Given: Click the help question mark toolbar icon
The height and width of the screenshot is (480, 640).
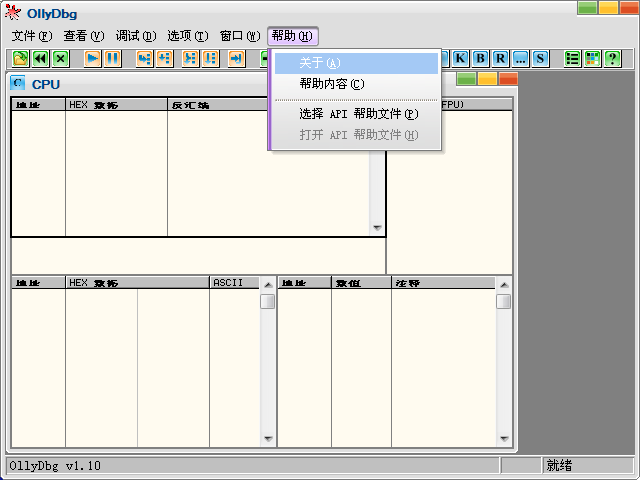Looking at the screenshot, I should [613, 59].
